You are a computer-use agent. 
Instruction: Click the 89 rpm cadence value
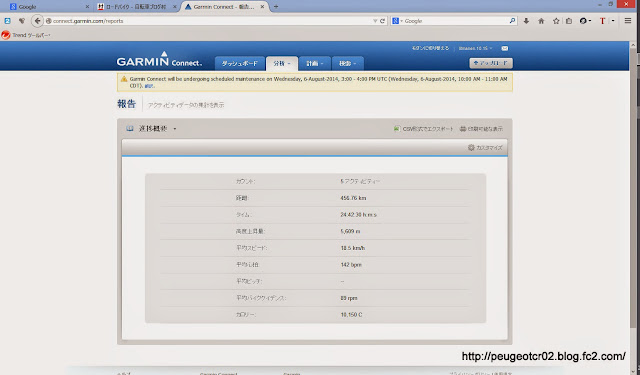(349, 298)
